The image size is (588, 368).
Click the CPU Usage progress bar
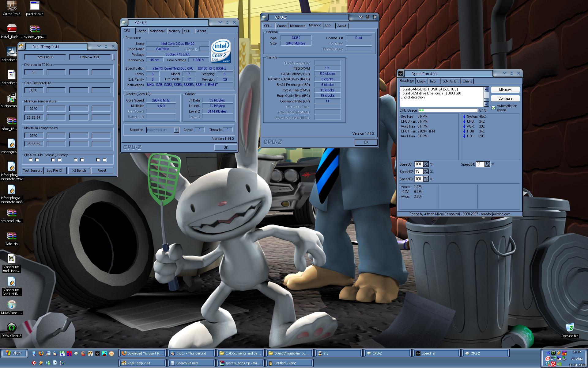[x=448, y=110]
